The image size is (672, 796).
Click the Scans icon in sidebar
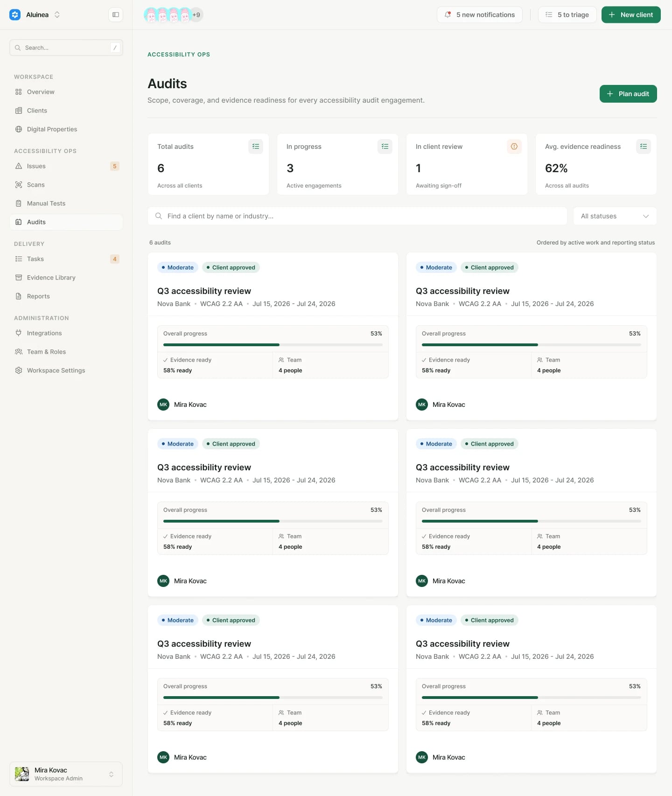coord(19,185)
